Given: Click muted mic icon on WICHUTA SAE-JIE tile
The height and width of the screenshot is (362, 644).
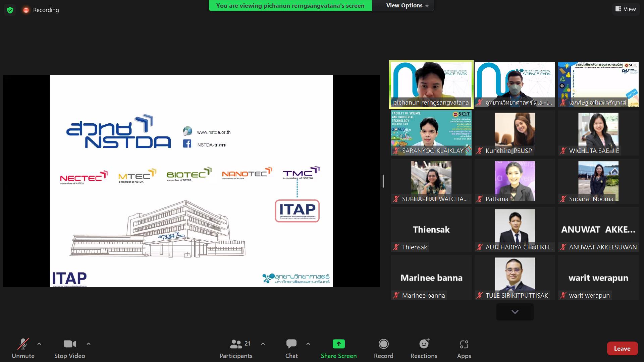Looking at the screenshot, I should pos(563,151).
